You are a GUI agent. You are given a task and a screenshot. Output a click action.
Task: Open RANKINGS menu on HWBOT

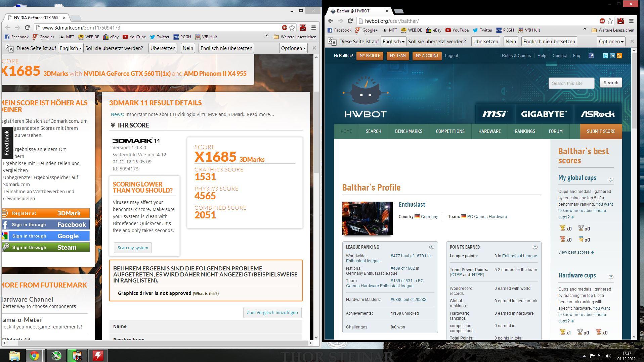click(525, 131)
